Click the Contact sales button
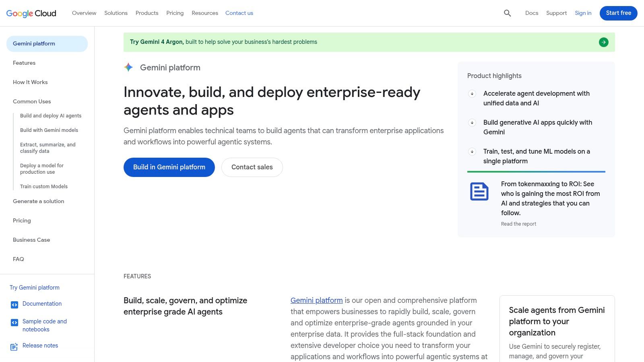 point(252,167)
